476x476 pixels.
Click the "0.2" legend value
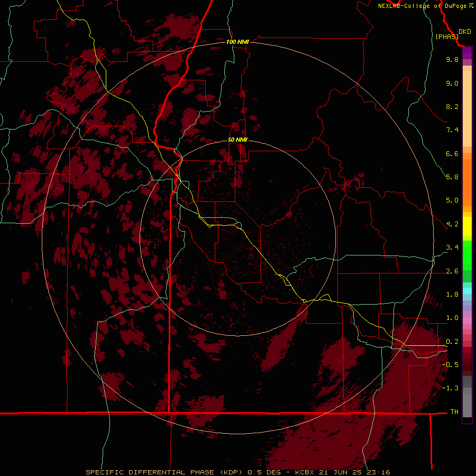(452, 342)
